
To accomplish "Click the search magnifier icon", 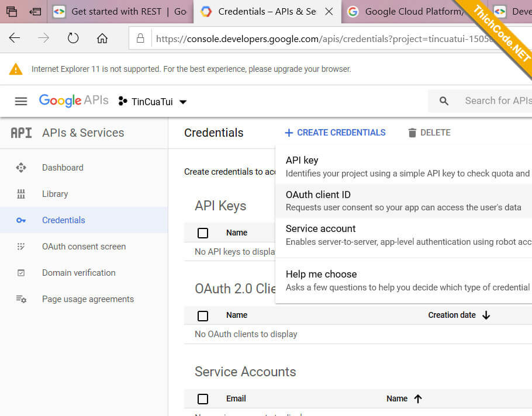I will click(444, 100).
